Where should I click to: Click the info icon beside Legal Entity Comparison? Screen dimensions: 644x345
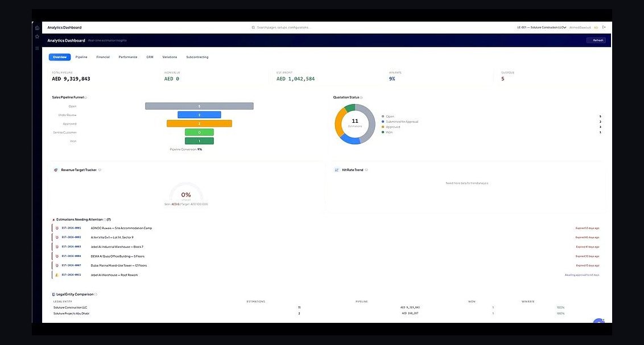click(96, 294)
